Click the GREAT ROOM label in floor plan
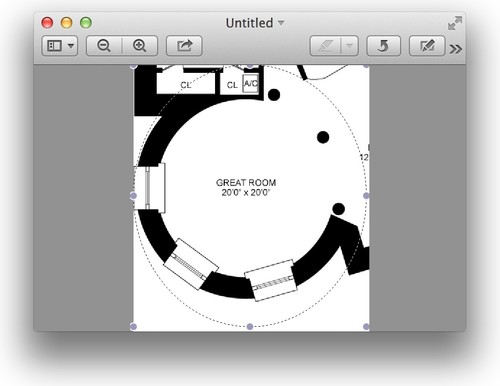Screen dimensions: 500x386 (246, 183)
